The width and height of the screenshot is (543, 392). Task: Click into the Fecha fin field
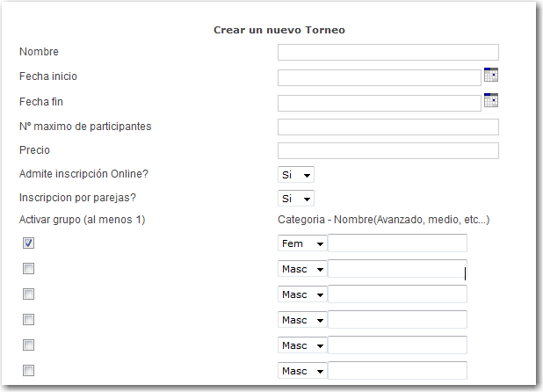tap(380, 103)
